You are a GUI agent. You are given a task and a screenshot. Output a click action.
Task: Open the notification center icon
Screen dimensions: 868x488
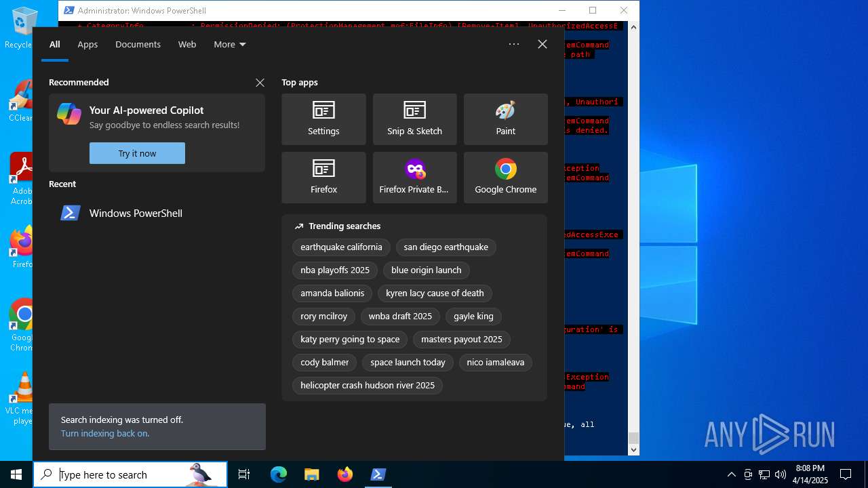[x=846, y=474]
